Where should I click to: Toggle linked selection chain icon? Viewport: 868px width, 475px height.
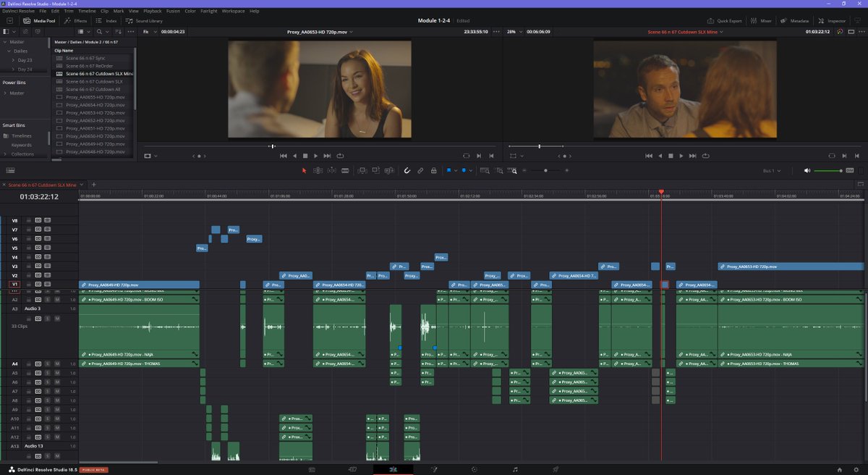point(420,171)
